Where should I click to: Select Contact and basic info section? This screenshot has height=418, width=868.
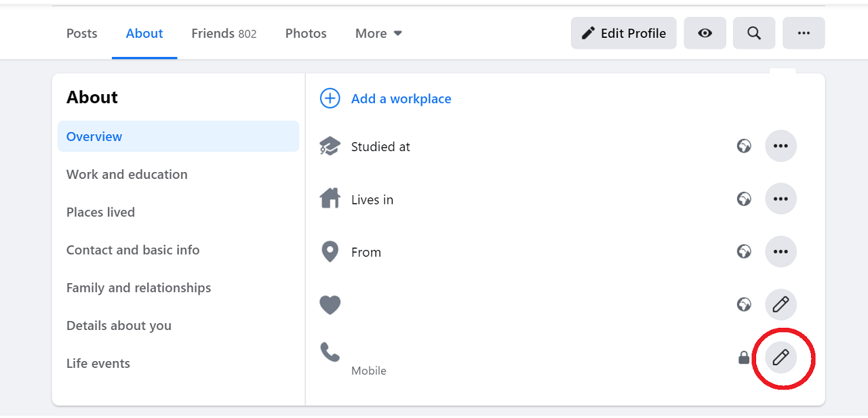pyautogui.click(x=133, y=250)
